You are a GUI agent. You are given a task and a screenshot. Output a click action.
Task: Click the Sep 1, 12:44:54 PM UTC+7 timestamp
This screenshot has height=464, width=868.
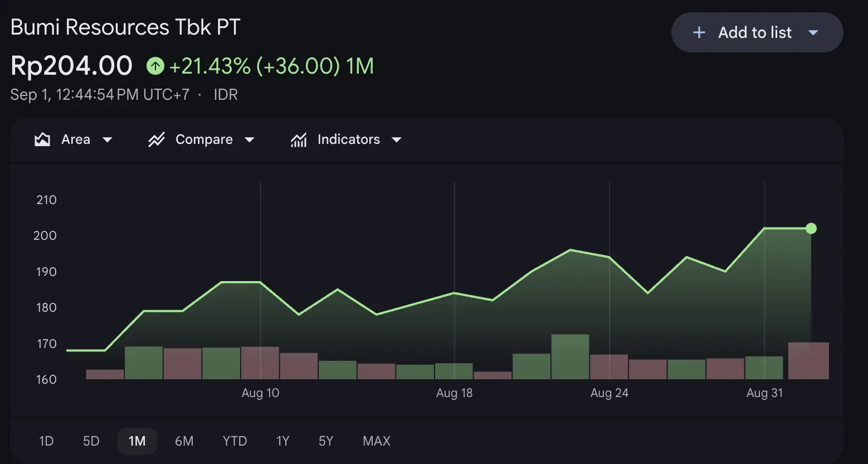point(100,95)
